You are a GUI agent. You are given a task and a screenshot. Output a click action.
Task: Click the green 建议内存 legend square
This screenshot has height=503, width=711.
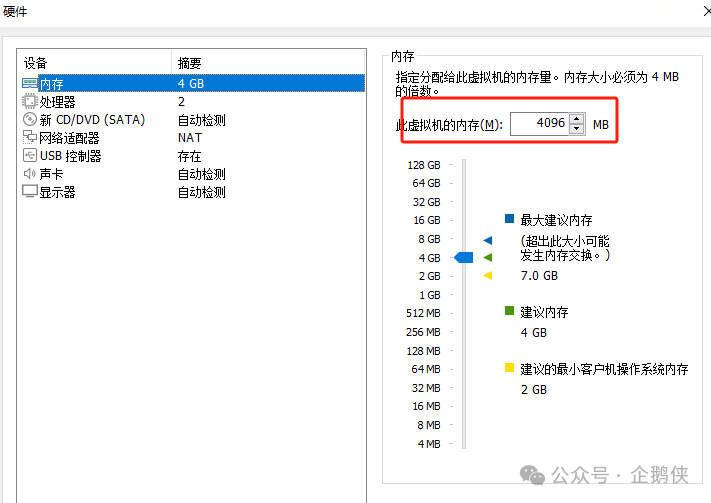pos(509,310)
